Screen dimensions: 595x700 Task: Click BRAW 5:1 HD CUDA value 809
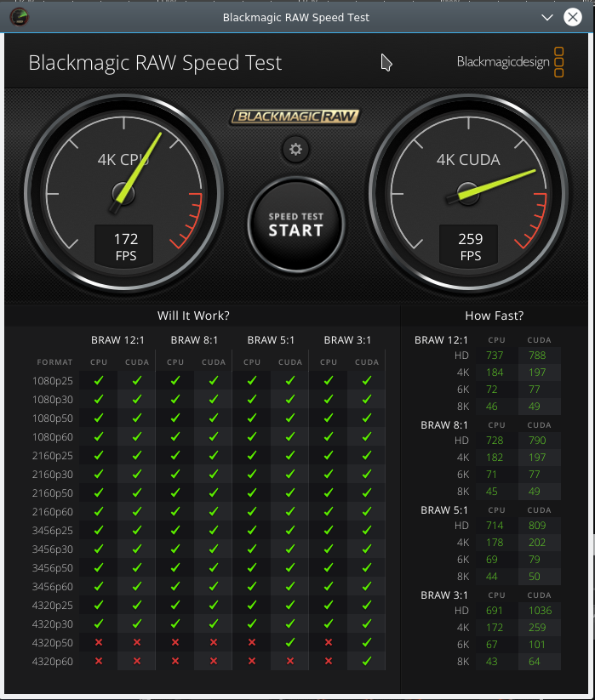(537, 526)
